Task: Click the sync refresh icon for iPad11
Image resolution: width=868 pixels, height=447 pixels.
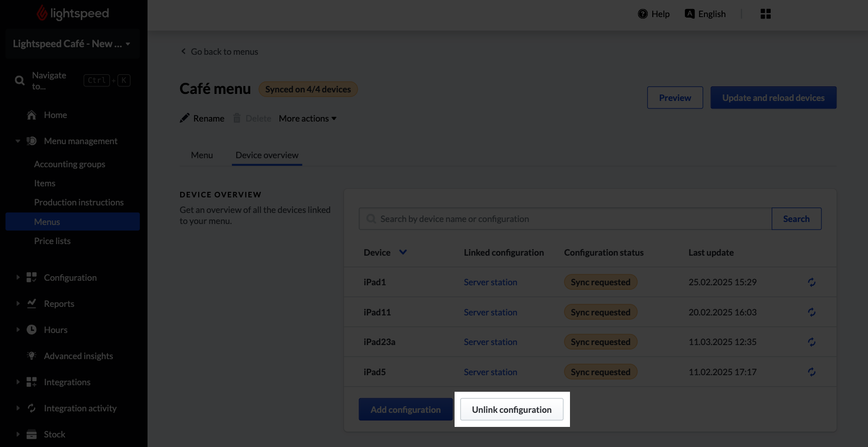Action: tap(811, 312)
